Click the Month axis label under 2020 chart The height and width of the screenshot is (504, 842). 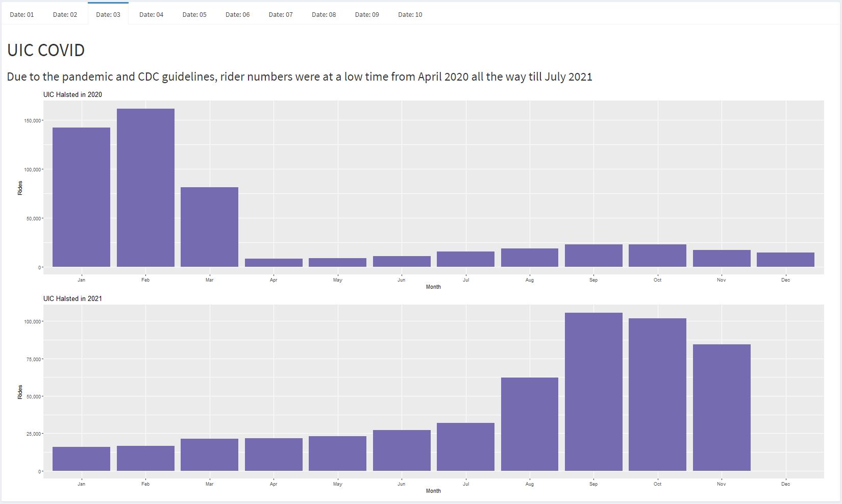point(433,287)
